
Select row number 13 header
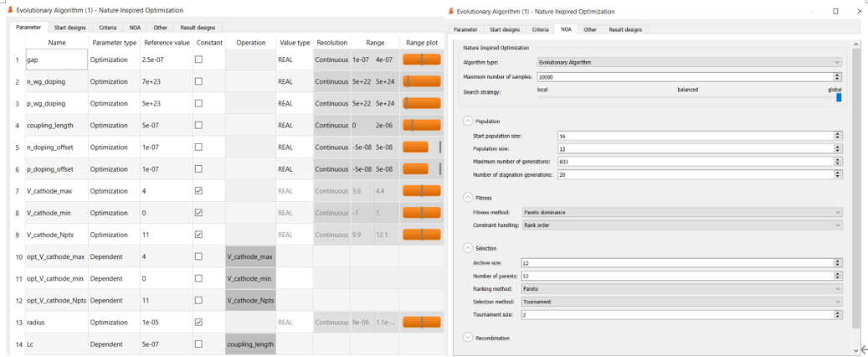(x=18, y=322)
